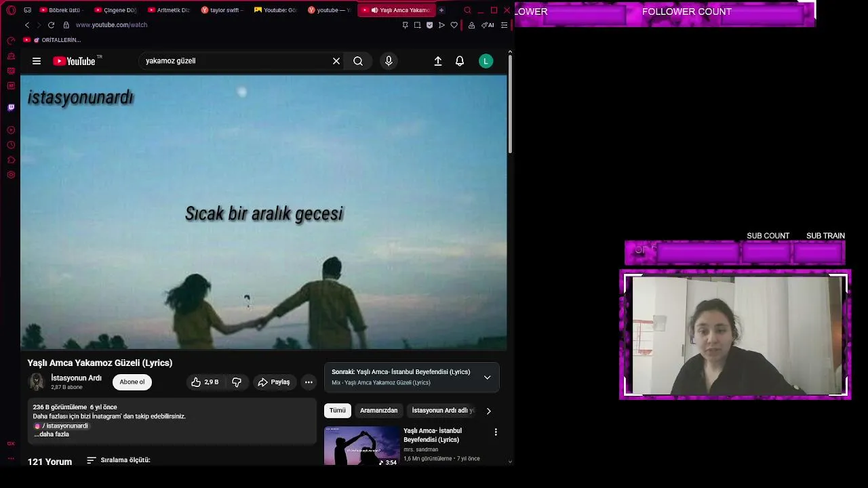Click the GX label in the sidebar

pos(11,443)
